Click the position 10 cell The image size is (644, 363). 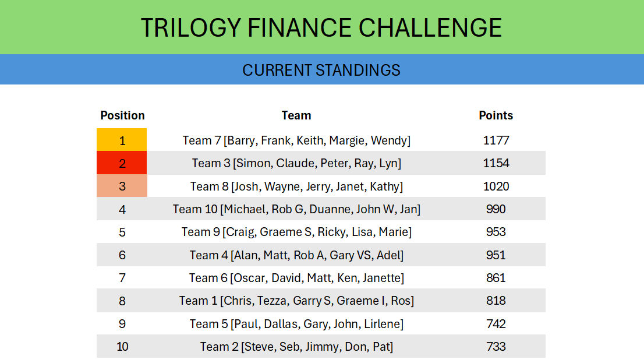tap(122, 347)
